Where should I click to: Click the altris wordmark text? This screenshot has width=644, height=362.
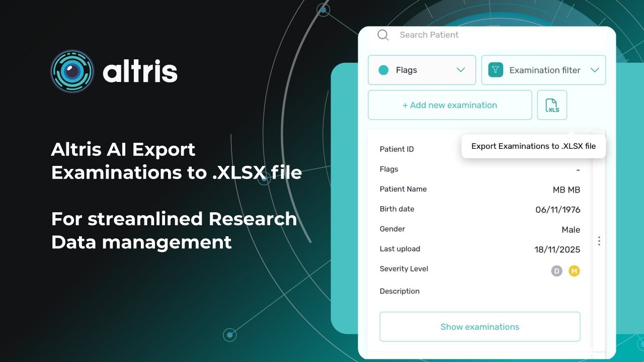point(140,72)
